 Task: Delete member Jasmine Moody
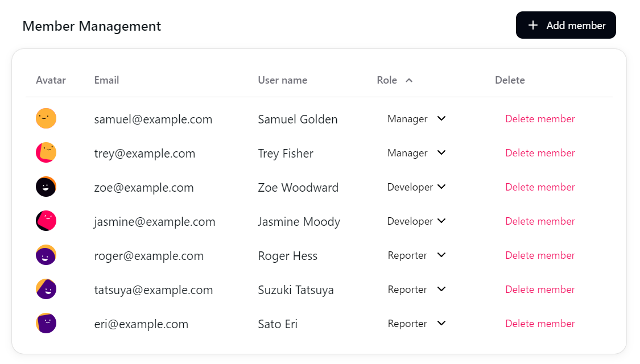pos(539,221)
